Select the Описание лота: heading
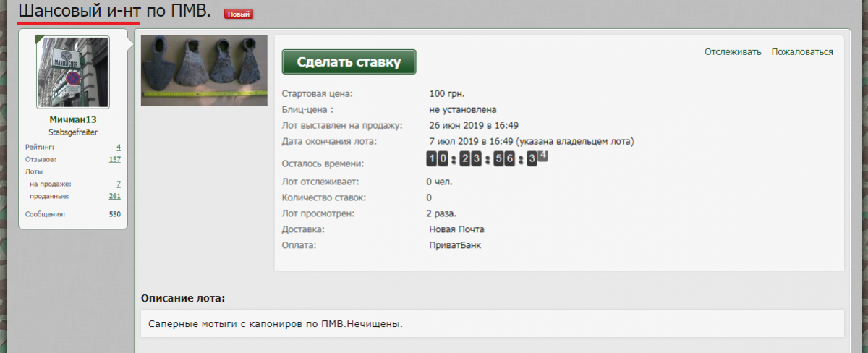The image size is (868, 353). (x=183, y=298)
